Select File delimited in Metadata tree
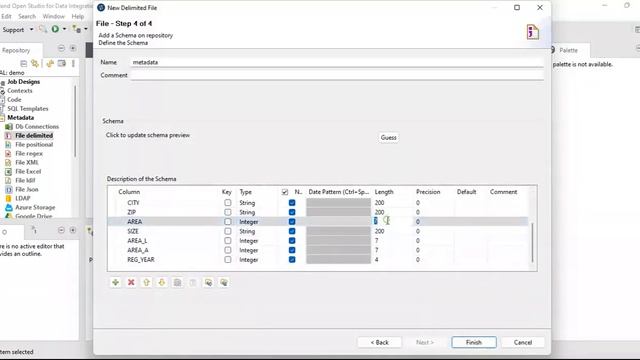 tap(34, 136)
